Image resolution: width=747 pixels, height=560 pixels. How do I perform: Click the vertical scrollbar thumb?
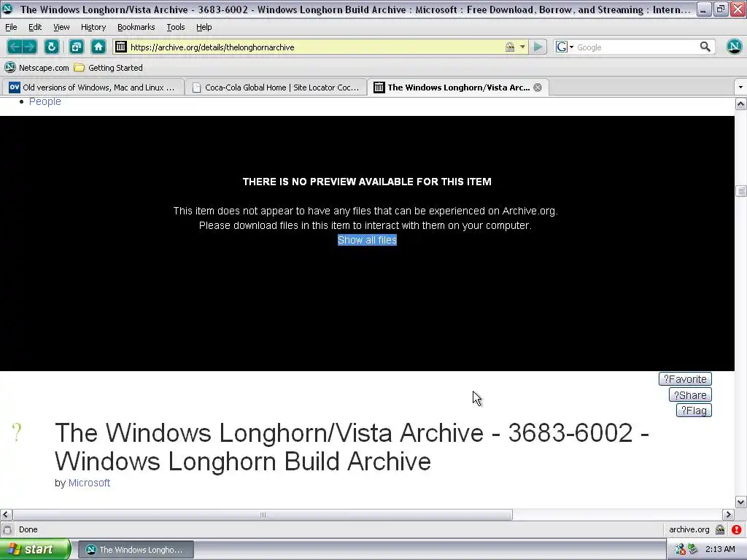pos(740,191)
